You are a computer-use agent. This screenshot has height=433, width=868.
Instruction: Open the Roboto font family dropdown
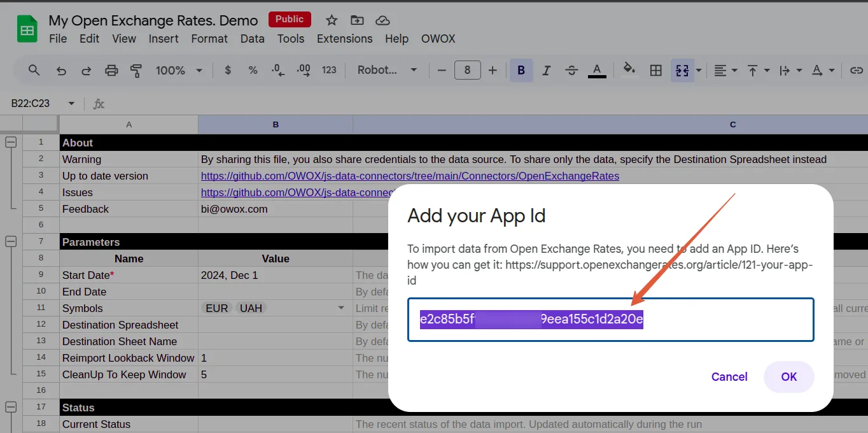(387, 70)
